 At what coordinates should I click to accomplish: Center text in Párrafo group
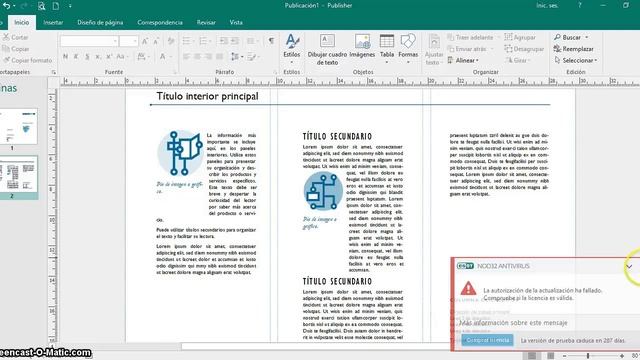tap(198, 56)
